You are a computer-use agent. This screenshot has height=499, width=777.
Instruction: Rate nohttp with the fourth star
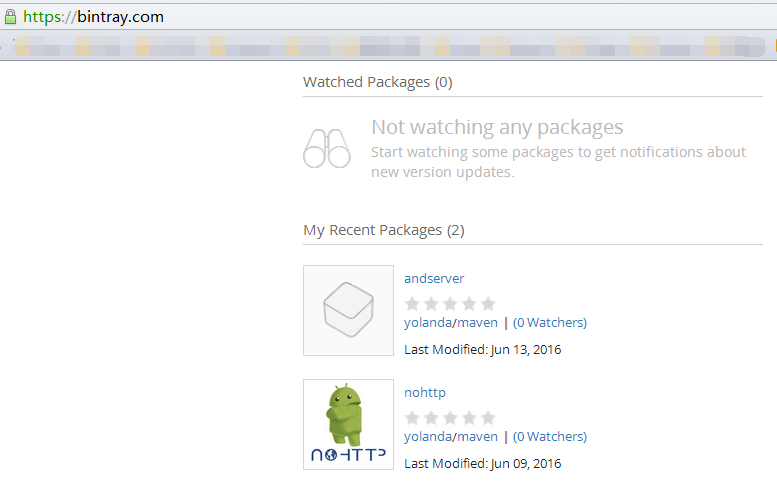click(x=469, y=417)
